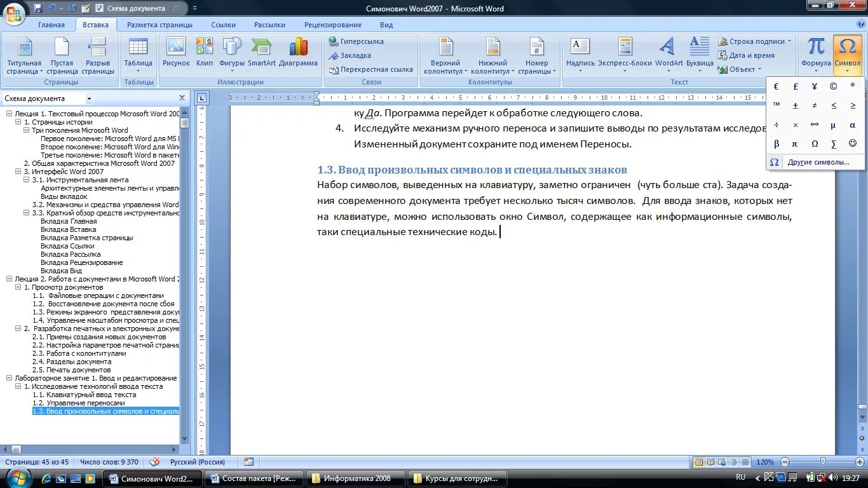
Task: Save document via Quick Access floppy icon
Action: tap(38, 8)
